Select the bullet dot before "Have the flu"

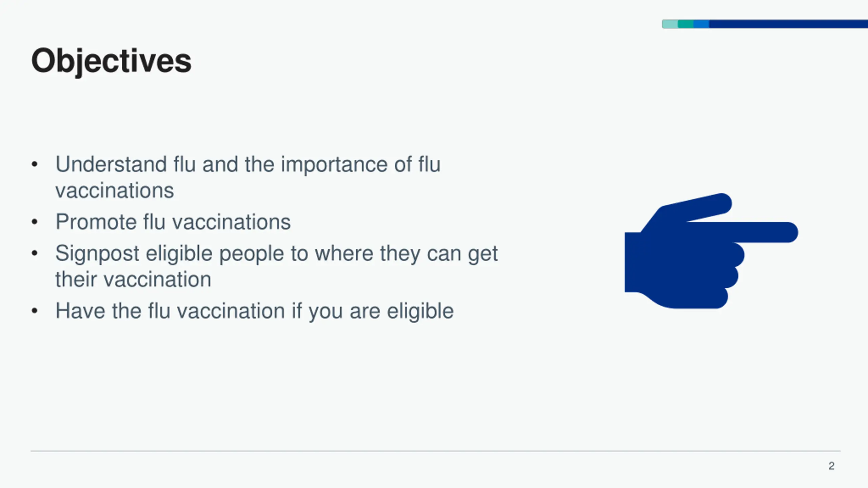(x=34, y=311)
